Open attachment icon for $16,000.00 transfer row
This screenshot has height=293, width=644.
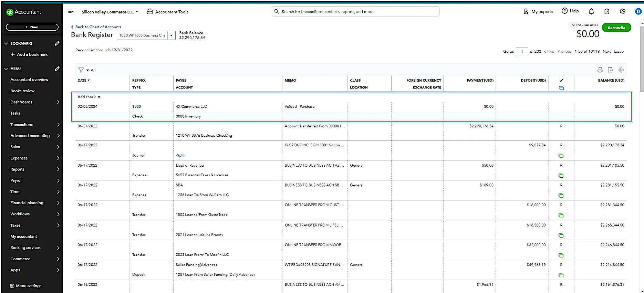tap(561, 216)
